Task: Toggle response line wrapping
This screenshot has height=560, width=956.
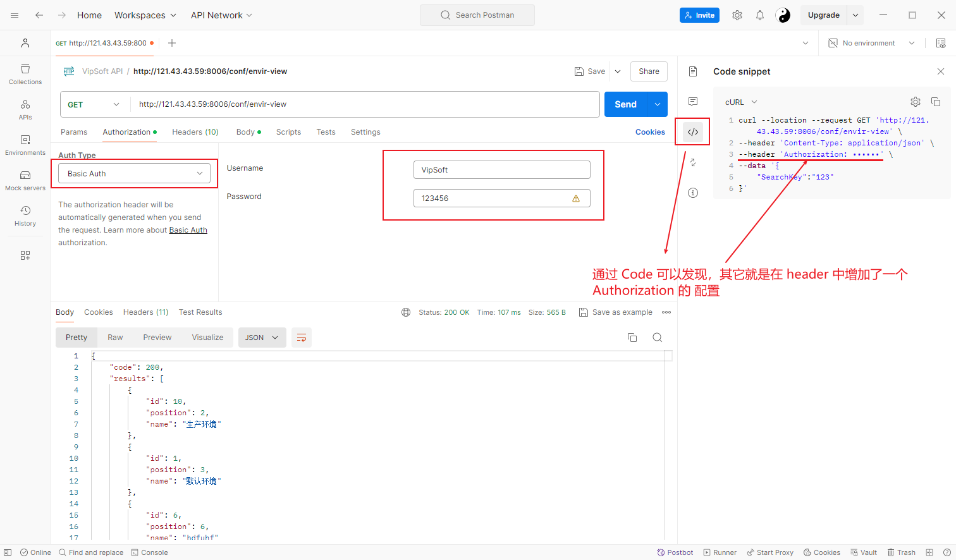Action: pyautogui.click(x=302, y=338)
